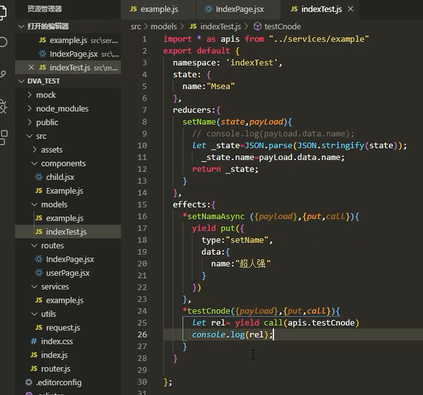Open the .editorconfig file
Image resolution: width=423 pixels, height=395 pixels.
pyautogui.click(x=68, y=382)
